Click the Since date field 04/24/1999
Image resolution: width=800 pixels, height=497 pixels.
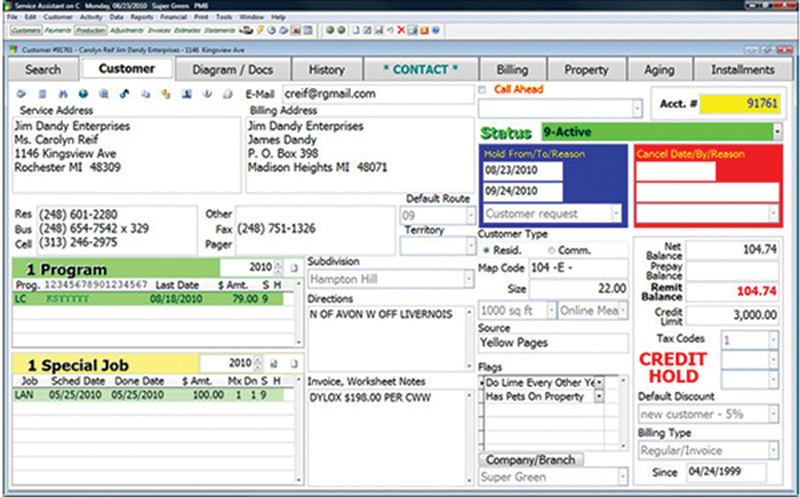(x=726, y=471)
